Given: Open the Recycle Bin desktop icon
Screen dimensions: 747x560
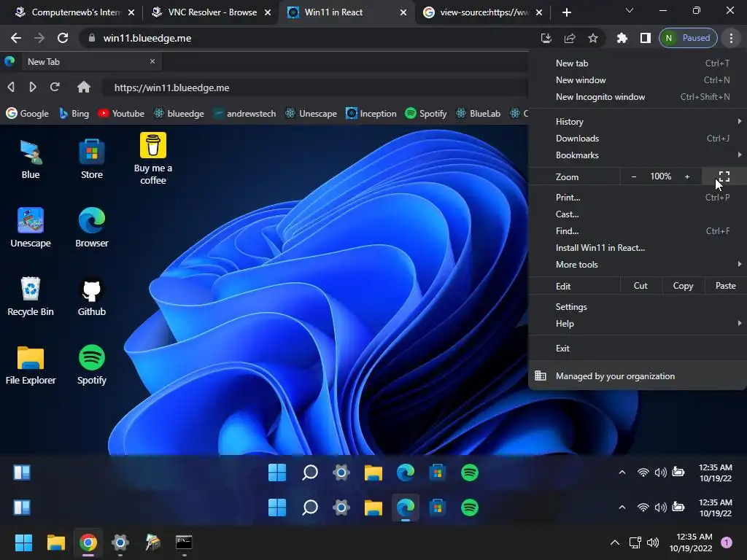Looking at the screenshot, I should 31,296.
